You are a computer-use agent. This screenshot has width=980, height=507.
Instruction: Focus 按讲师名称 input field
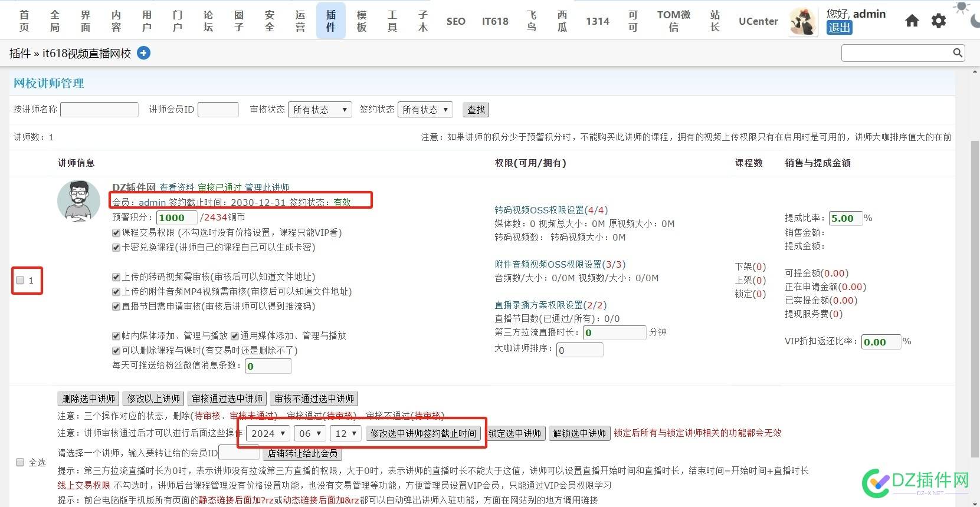point(99,110)
